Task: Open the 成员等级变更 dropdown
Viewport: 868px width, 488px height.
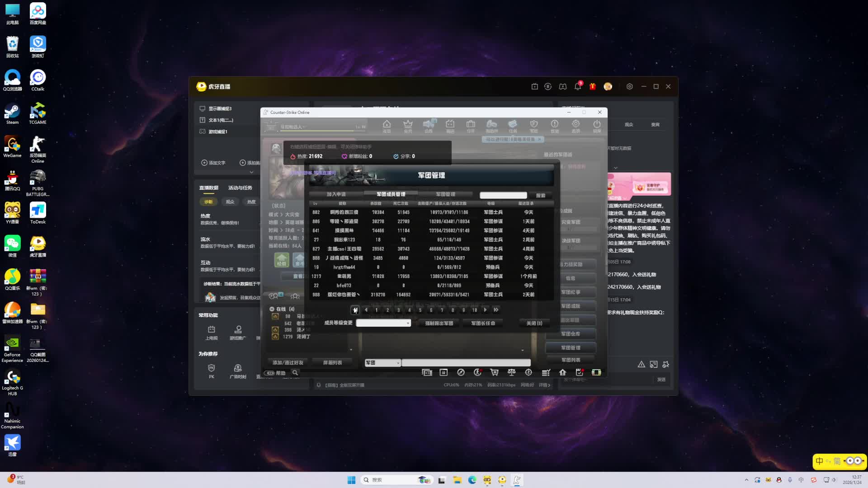Action: [x=383, y=323]
